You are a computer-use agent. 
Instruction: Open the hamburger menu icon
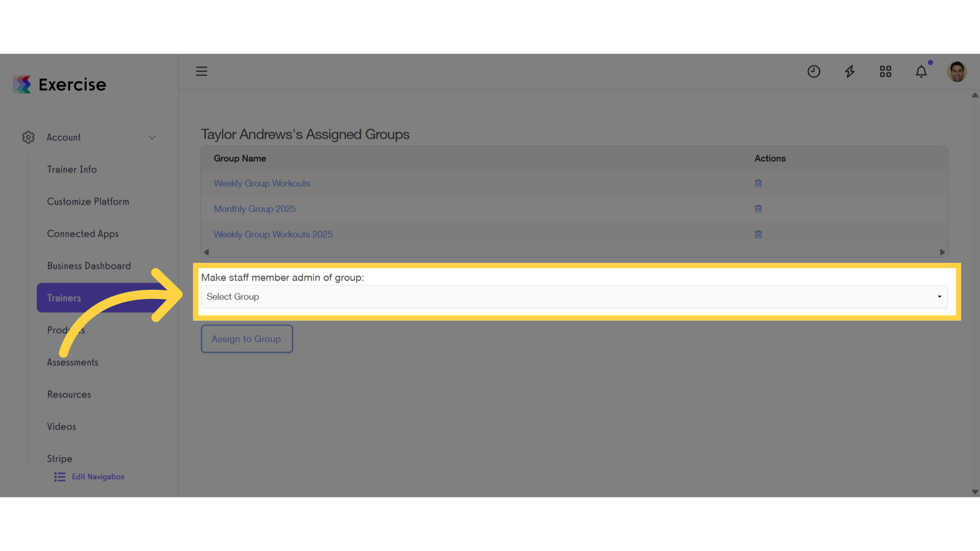click(202, 71)
